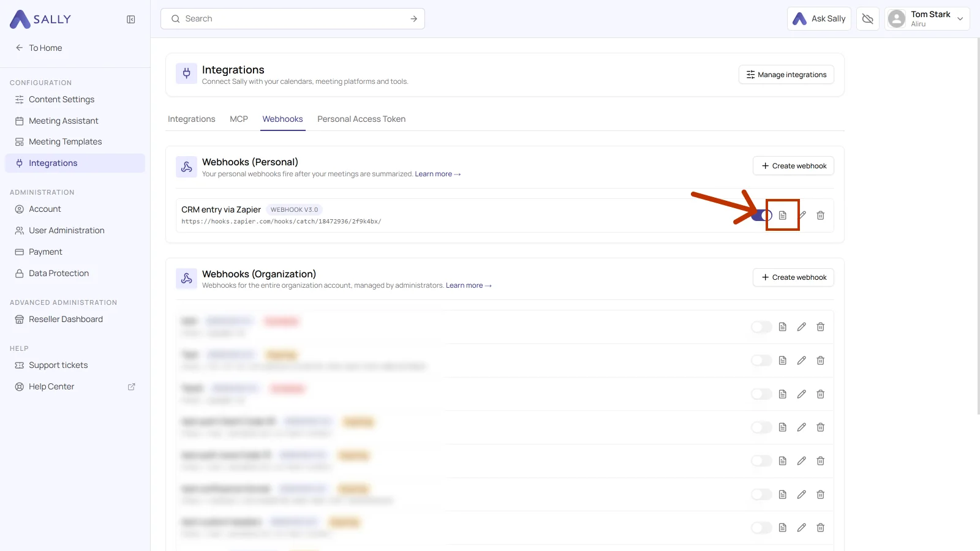Screen dimensions: 980x551
Task: Toggle the crossed-out eye privacy icon
Action: point(867,19)
